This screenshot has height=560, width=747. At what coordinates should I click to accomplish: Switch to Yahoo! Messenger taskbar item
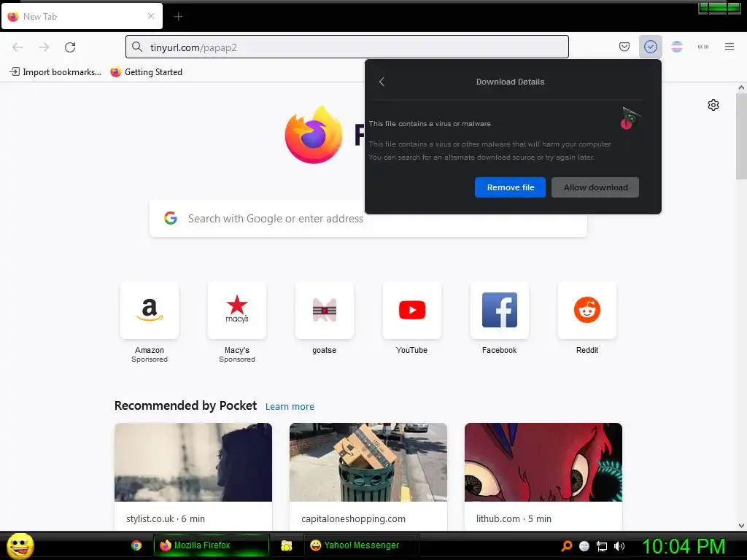(x=362, y=545)
